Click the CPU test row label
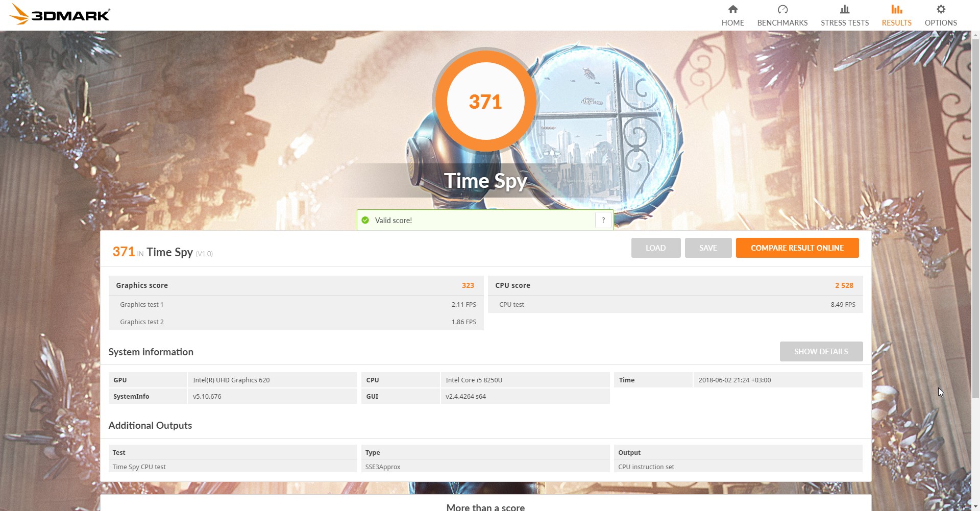Screen dimensions: 980x511 tap(511, 305)
